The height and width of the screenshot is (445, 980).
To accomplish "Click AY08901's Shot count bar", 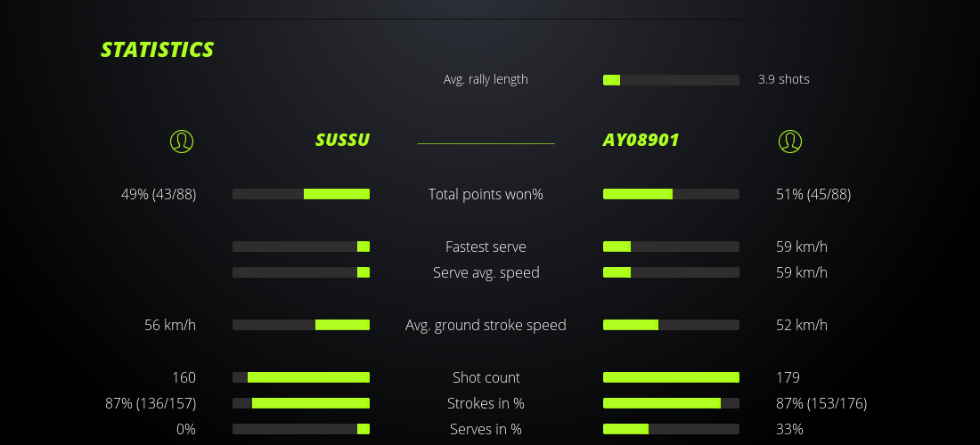I will (671, 377).
